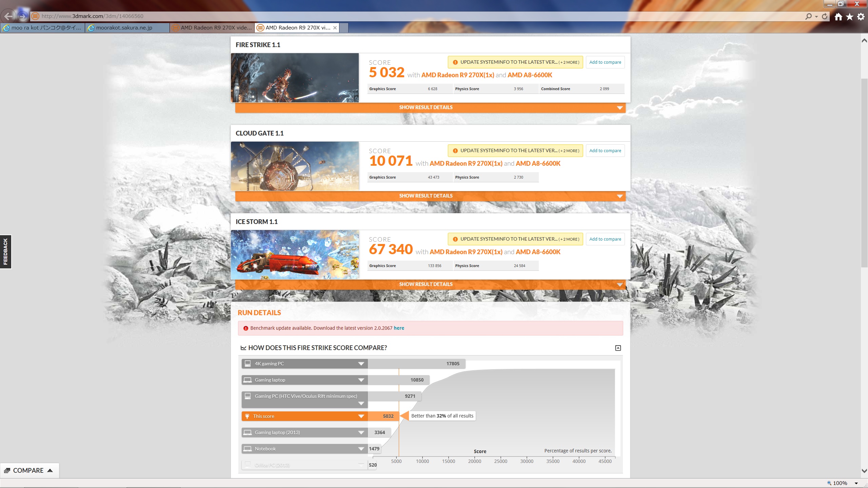Open the FEEDBACK side tab
This screenshot has height=488, width=868.
click(5, 252)
